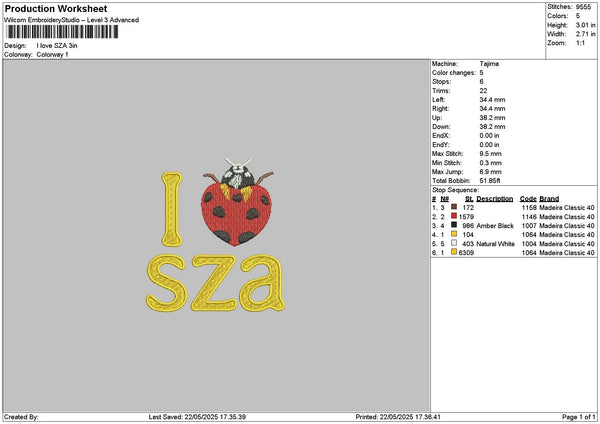Click the EndX value 0.00 in
Viewport: 600px width, 424px height.
point(489,136)
